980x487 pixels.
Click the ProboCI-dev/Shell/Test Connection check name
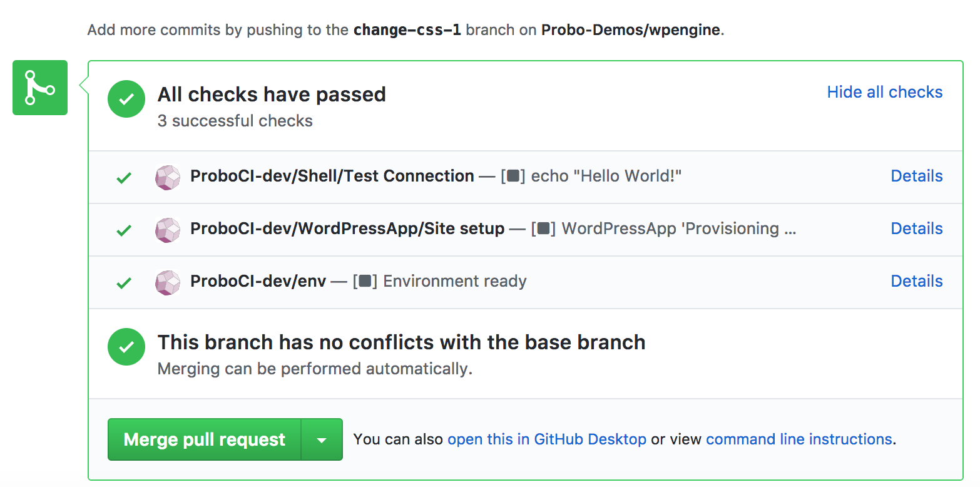(x=332, y=177)
